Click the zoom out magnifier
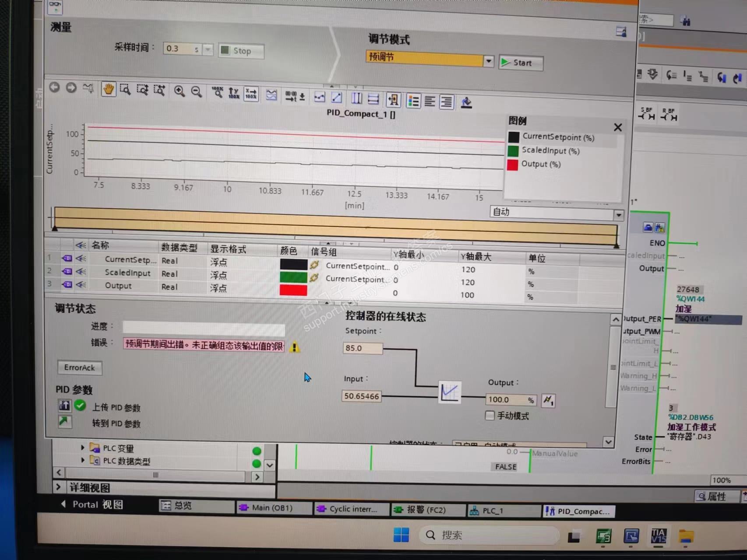Viewport: 747px width, 560px height. point(196,91)
